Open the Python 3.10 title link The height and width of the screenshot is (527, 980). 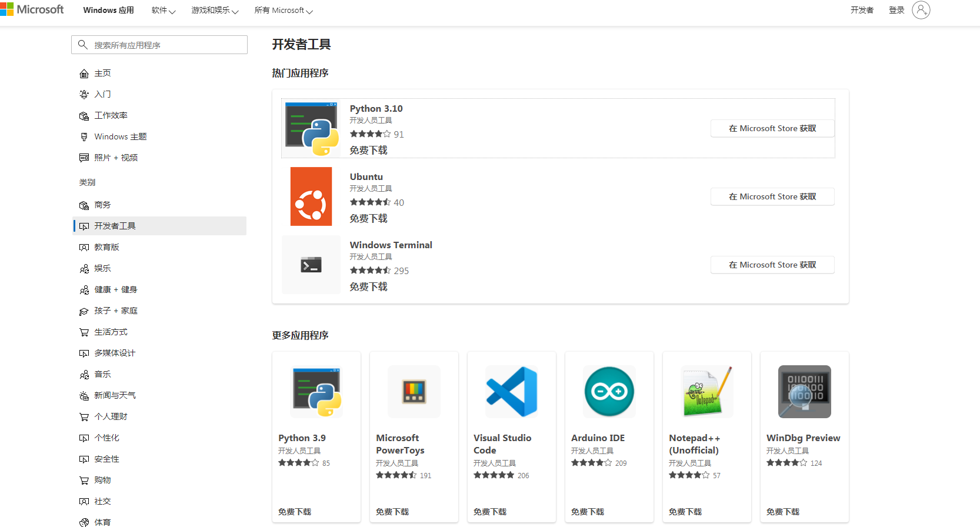pyautogui.click(x=376, y=108)
